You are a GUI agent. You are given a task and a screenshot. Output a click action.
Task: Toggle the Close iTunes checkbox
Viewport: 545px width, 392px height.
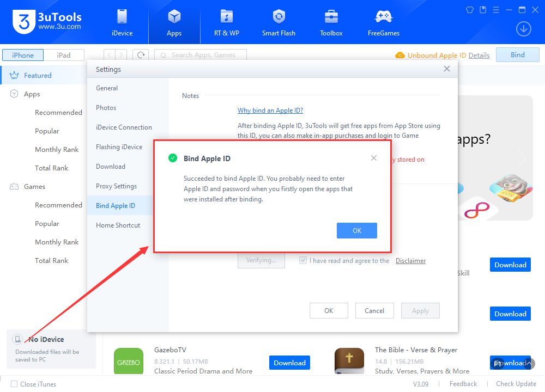tap(14, 384)
